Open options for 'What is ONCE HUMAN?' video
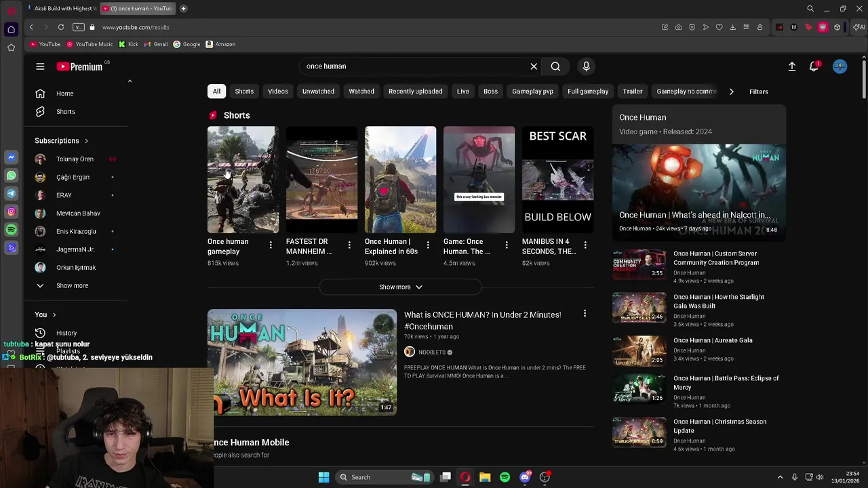Image resolution: width=868 pixels, height=488 pixels. tap(585, 314)
